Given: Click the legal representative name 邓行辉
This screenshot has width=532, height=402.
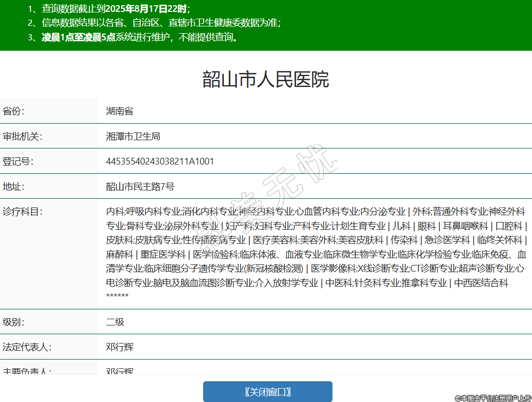Looking at the screenshot, I should pyautogui.click(x=120, y=347).
